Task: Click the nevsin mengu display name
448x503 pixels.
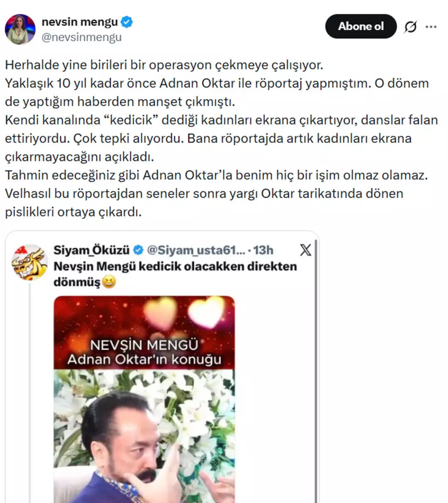Action: coord(80,22)
